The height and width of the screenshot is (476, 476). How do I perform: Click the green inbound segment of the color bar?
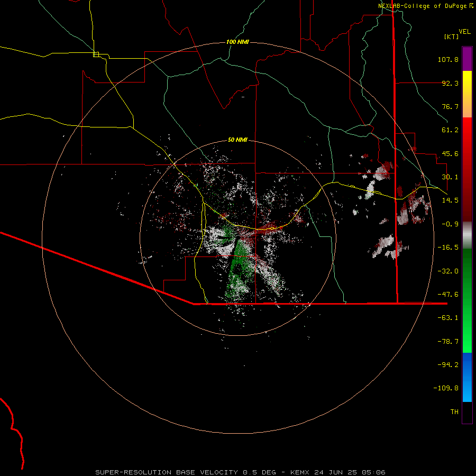pos(467,300)
